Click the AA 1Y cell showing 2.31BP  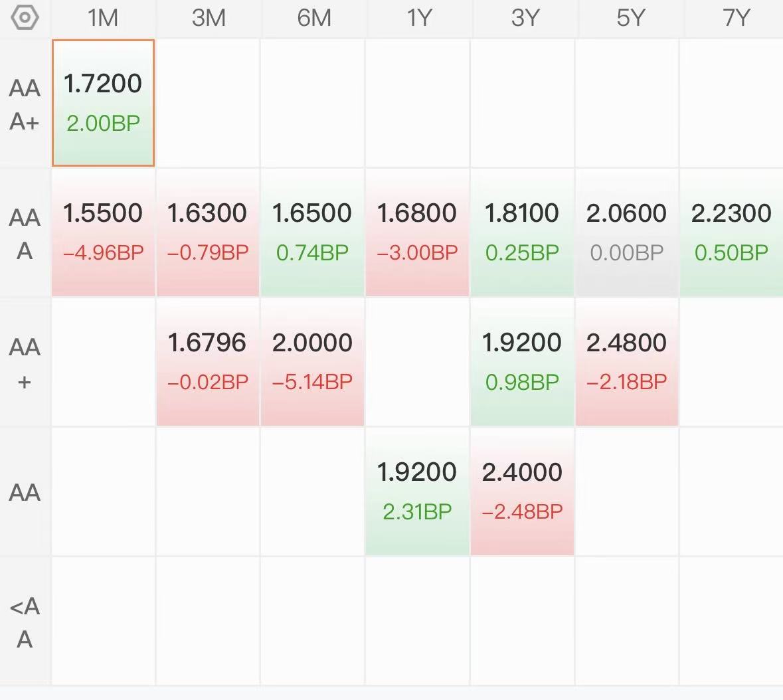tap(417, 491)
